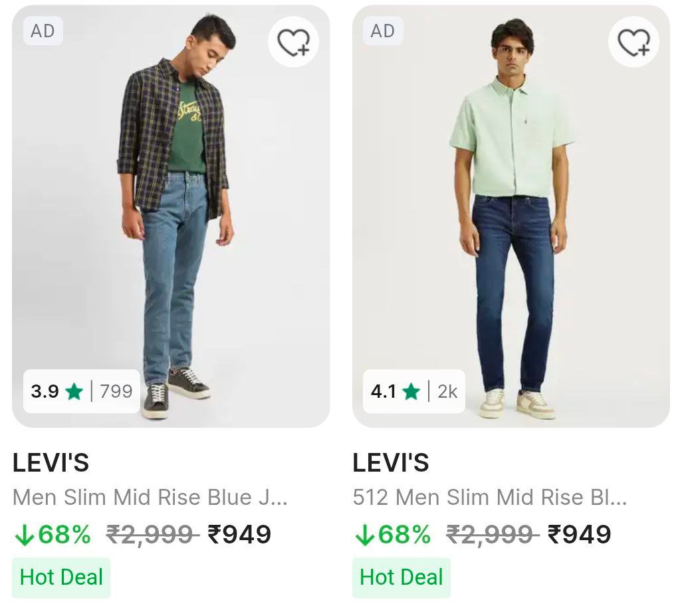Click the green down arrow on the second product
The height and width of the screenshot is (604, 700).
[364, 535]
